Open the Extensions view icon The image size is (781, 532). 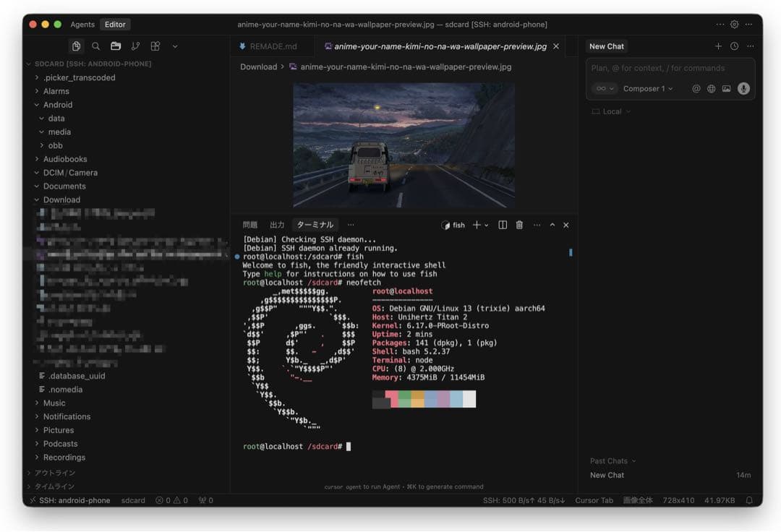click(x=155, y=46)
